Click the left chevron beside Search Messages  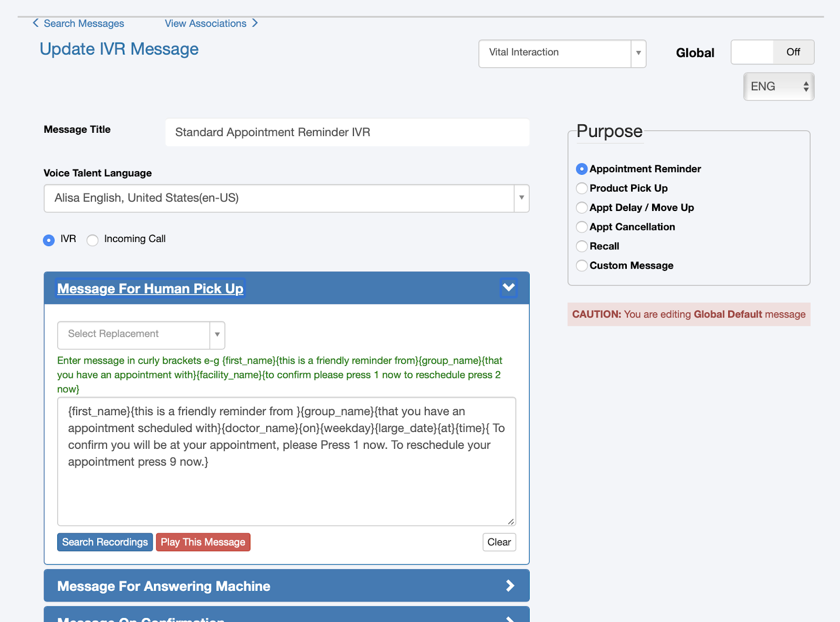[x=36, y=23]
